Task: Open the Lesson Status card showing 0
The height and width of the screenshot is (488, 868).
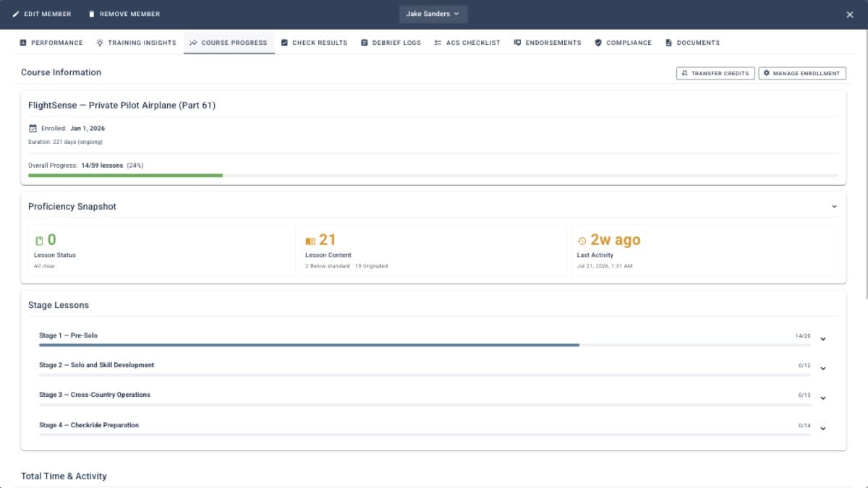Action: [162, 249]
